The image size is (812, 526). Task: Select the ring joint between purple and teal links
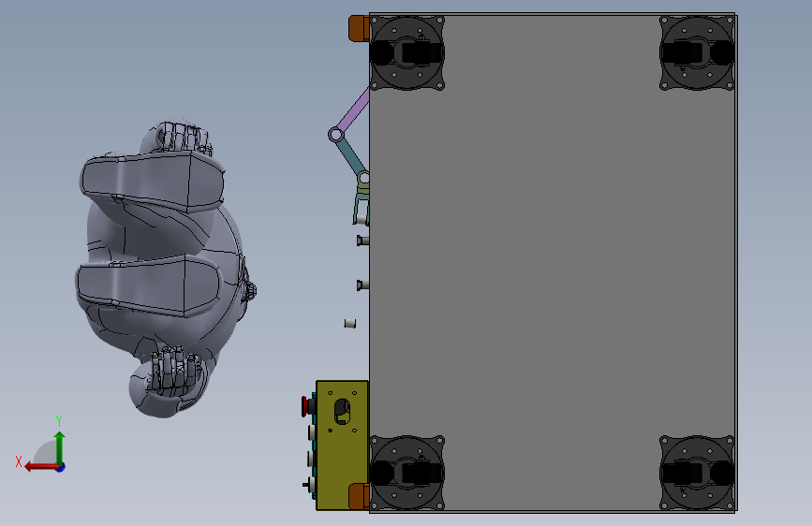[335, 135]
